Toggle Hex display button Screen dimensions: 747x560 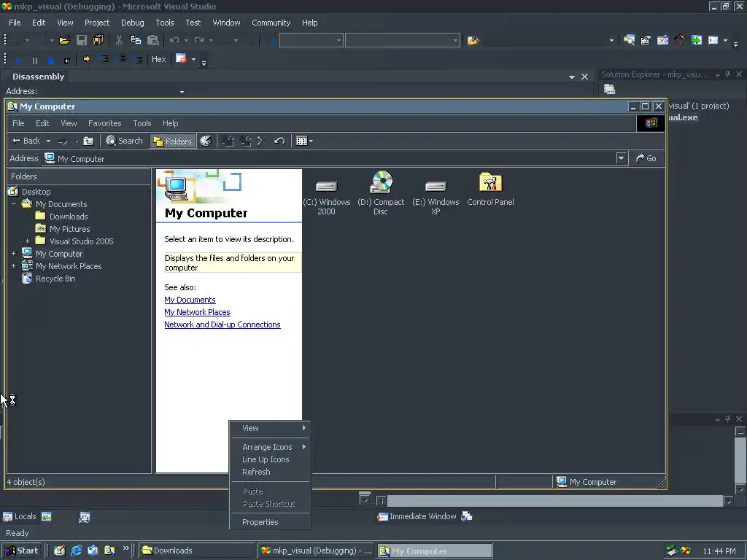pos(158,59)
